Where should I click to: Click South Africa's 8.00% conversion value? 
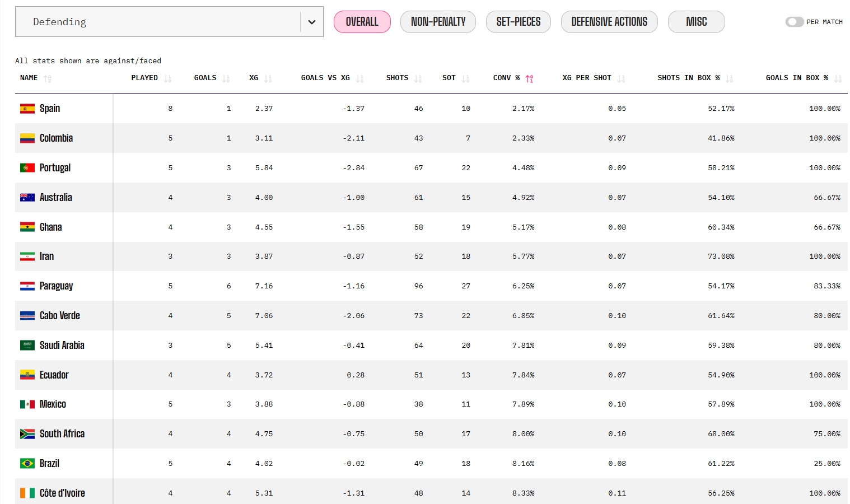point(523,434)
